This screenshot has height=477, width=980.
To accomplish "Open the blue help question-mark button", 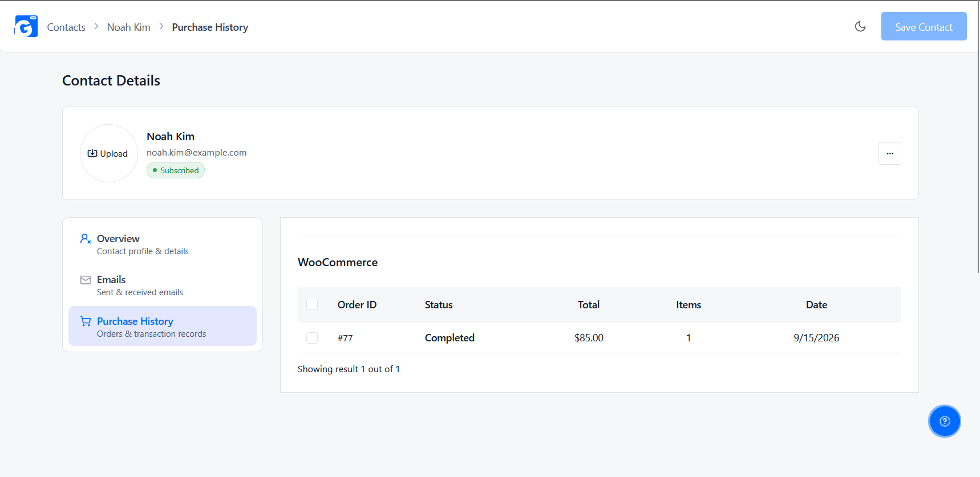I will 945,421.
